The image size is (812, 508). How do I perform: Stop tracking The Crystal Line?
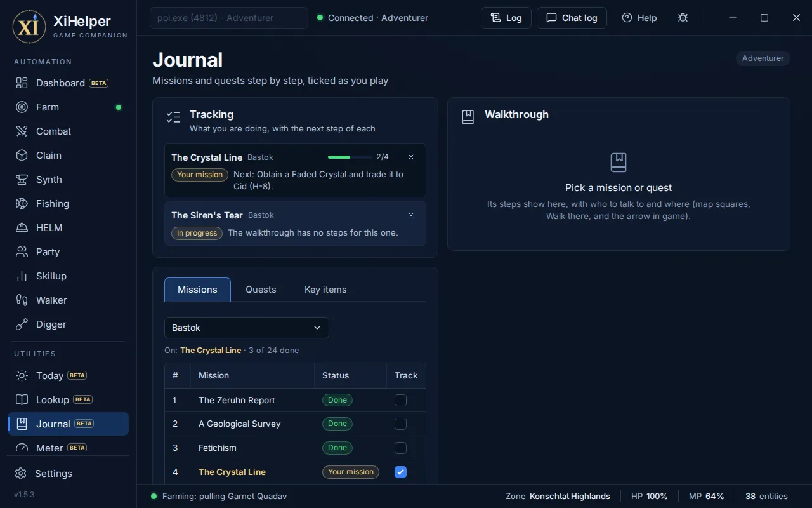(x=411, y=157)
